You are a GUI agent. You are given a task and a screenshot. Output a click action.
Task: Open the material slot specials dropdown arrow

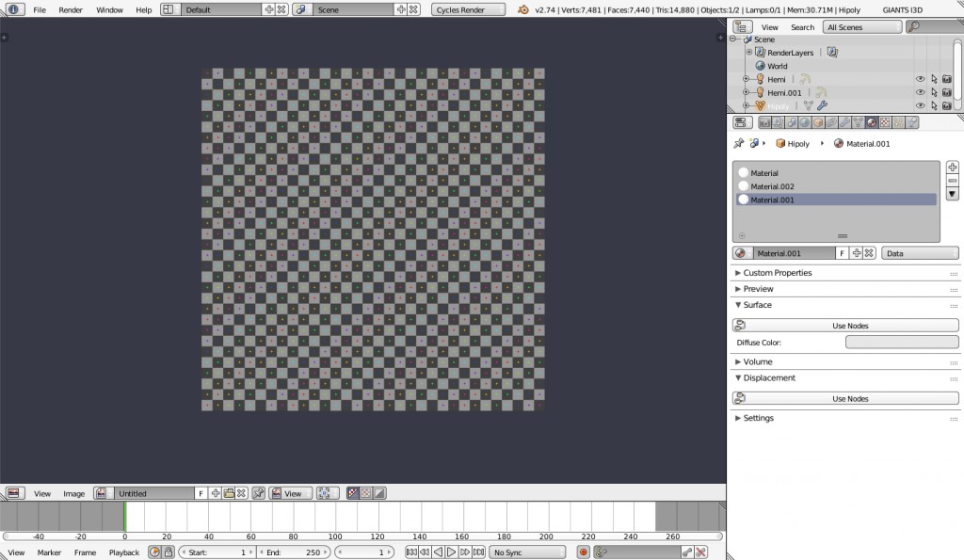point(952,195)
